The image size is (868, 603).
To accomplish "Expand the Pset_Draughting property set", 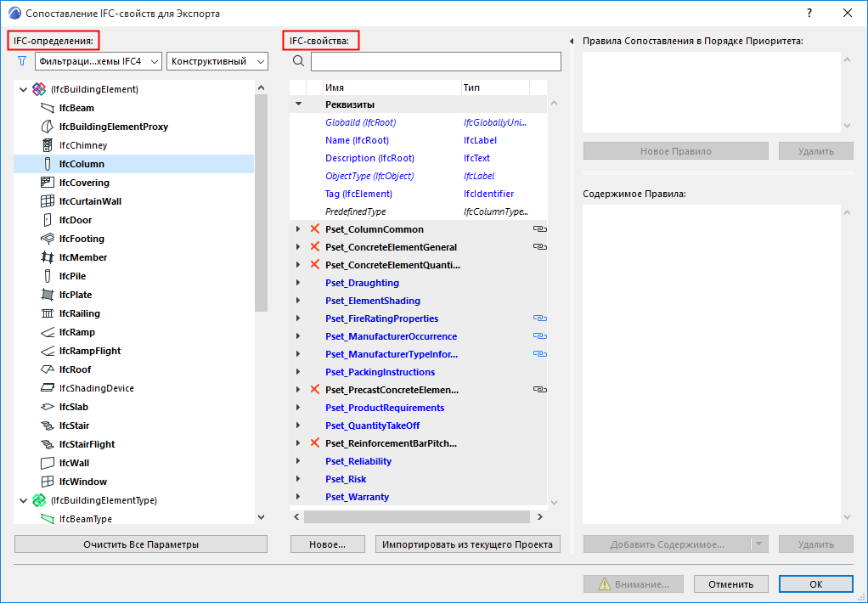I will [298, 283].
